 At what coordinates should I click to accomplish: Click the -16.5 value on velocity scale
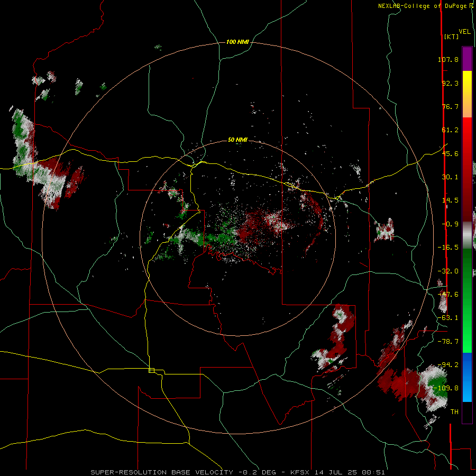448,248
